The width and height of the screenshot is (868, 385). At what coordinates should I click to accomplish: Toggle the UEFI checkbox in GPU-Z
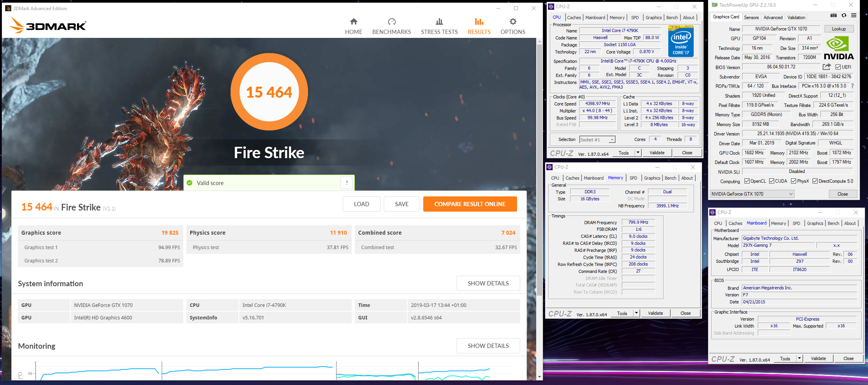point(838,67)
